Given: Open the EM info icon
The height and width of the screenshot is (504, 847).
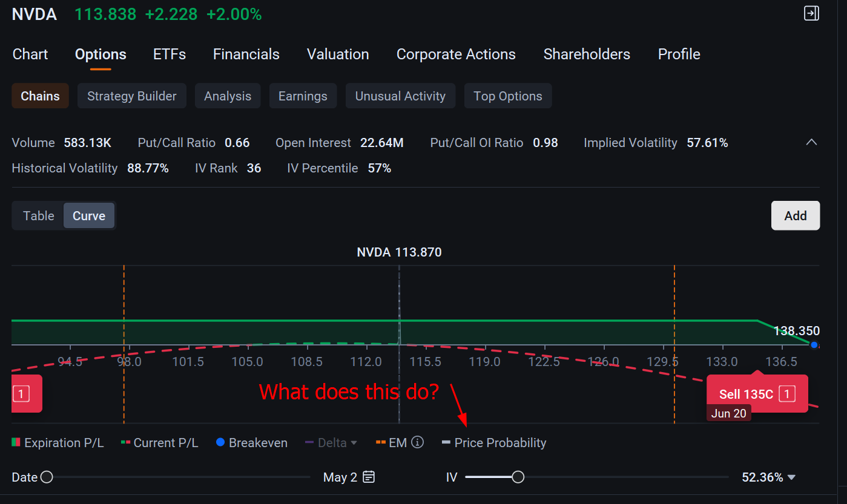Looking at the screenshot, I should point(417,442).
